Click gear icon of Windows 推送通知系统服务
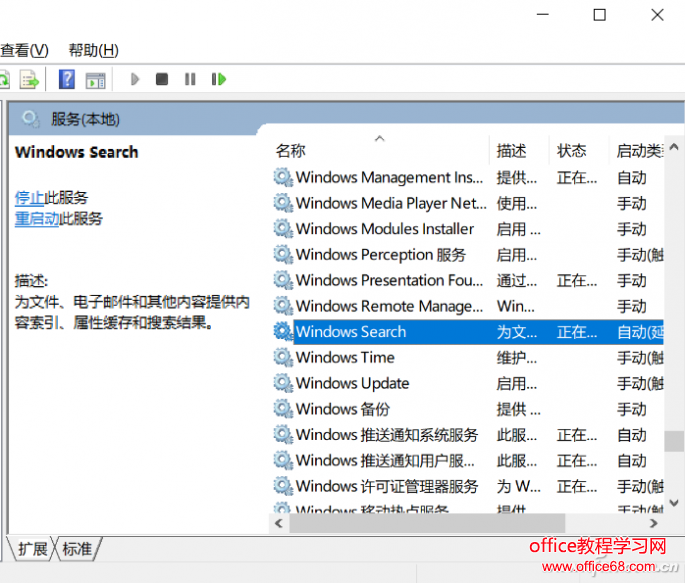This screenshot has width=685, height=583. 283,435
